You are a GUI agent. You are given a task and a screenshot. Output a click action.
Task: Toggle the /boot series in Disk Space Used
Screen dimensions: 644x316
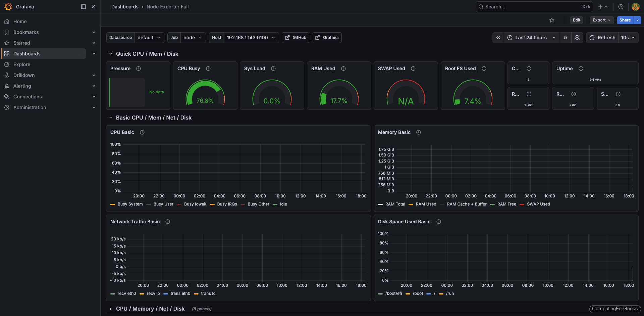tap(418, 294)
